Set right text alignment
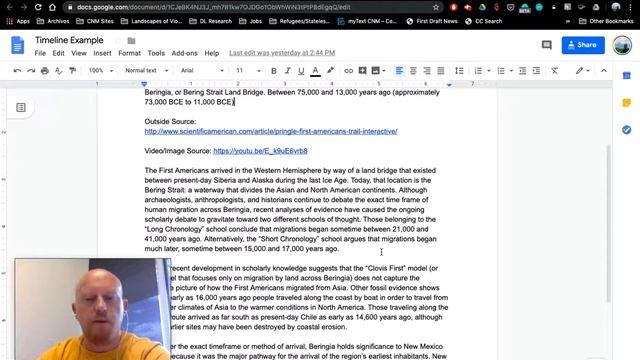The height and width of the screenshot is (360, 640). click(x=427, y=71)
